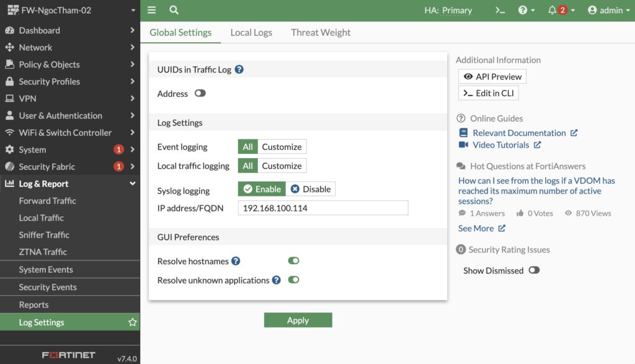Open Video Tutorials link
The image size is (635, 364).
[x=500, y=145]
